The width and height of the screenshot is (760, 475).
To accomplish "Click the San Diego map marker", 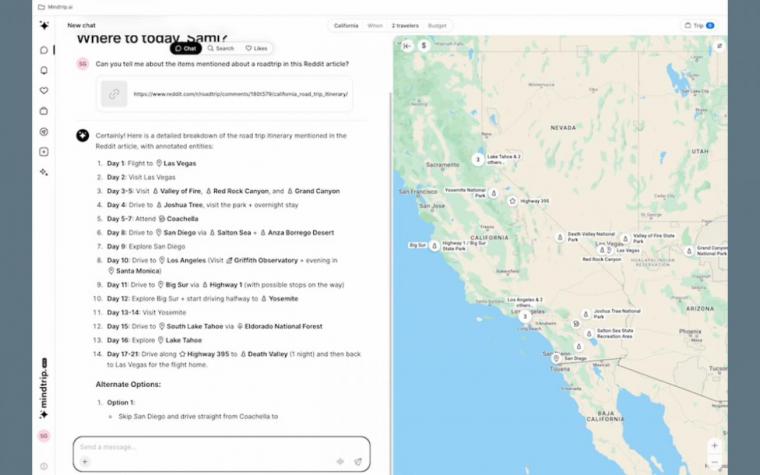I will 556,359.
